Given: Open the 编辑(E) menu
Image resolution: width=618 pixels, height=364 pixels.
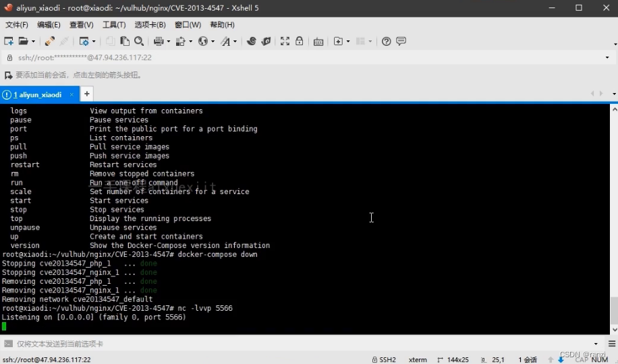Looking at the screenshot, I should click(x=49, y=25).
